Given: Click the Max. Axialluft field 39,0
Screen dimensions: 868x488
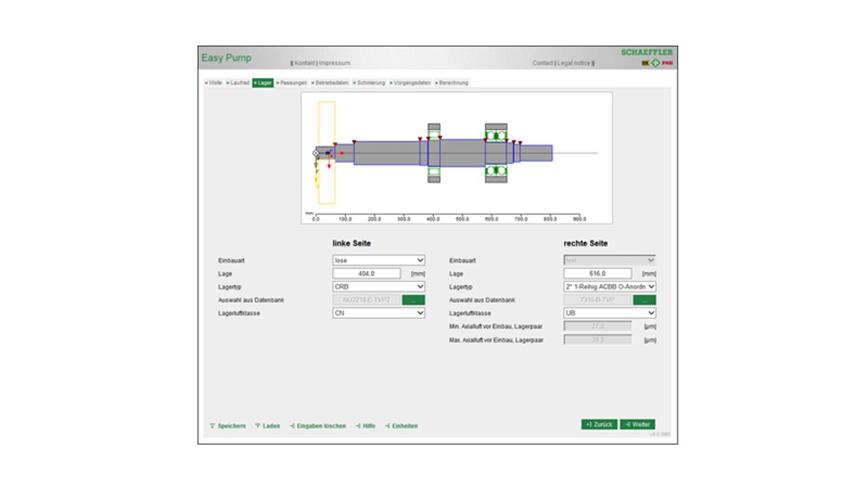Looking at the screenshot, I should click(597, 340).
